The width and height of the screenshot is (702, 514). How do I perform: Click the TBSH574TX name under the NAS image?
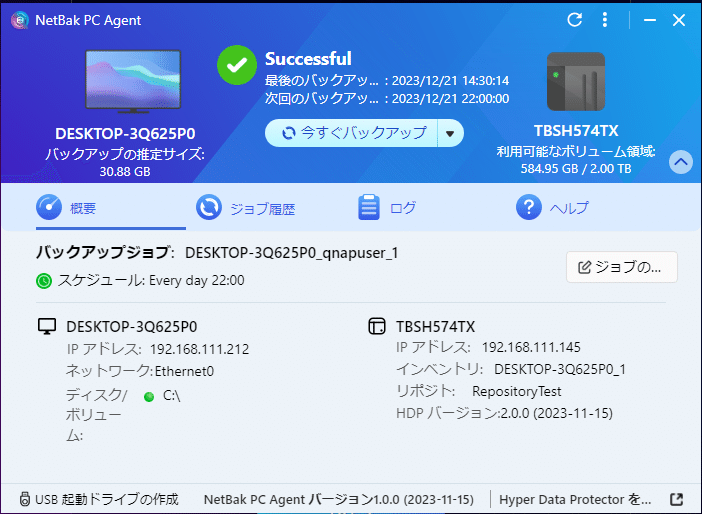coord(576,131)
